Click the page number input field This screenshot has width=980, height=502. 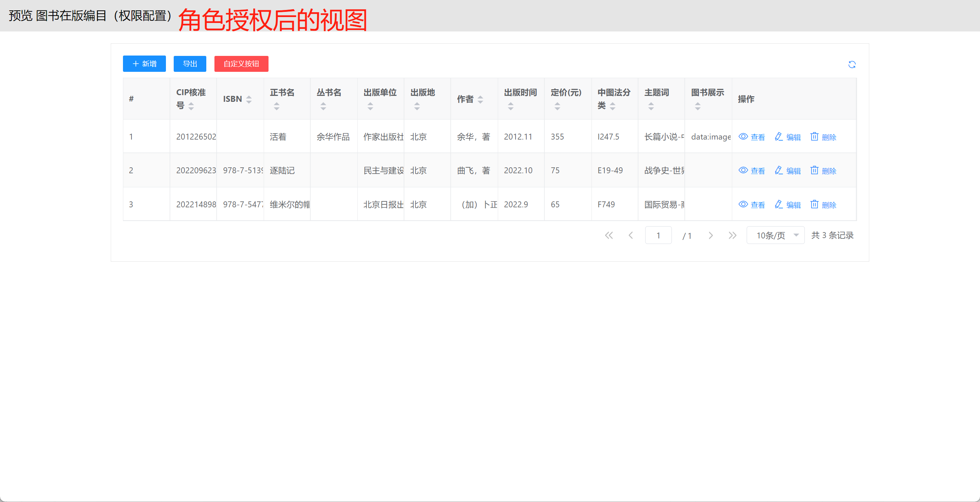click(x=658, y=235)
